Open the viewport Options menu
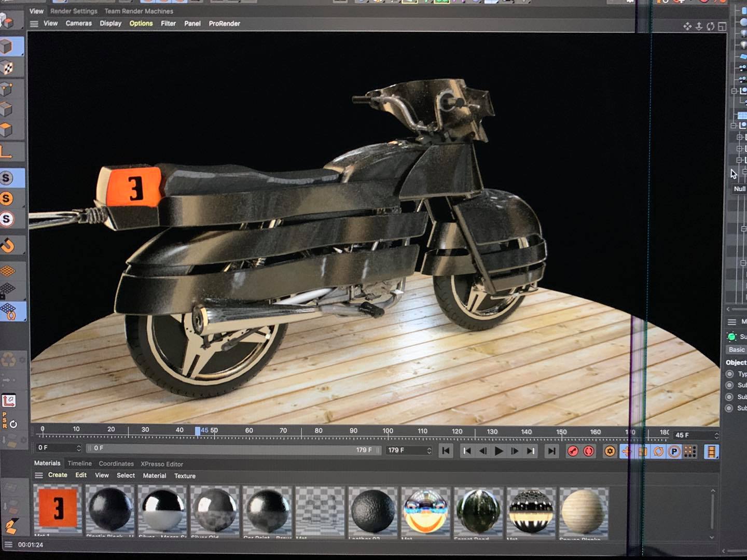 (141, 23)
